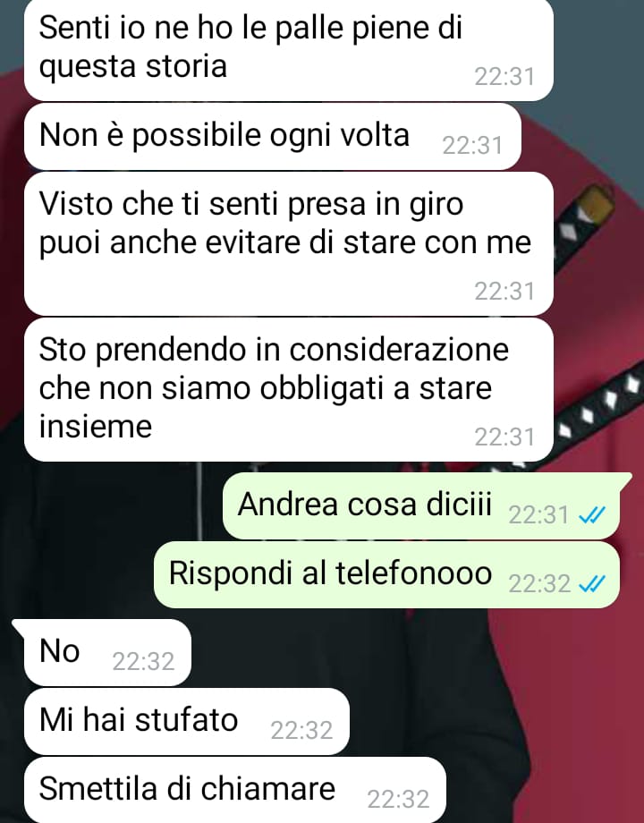Select the message 'Senti io ne ho le palle piene'
644x823 pixels.
point(289,49)
